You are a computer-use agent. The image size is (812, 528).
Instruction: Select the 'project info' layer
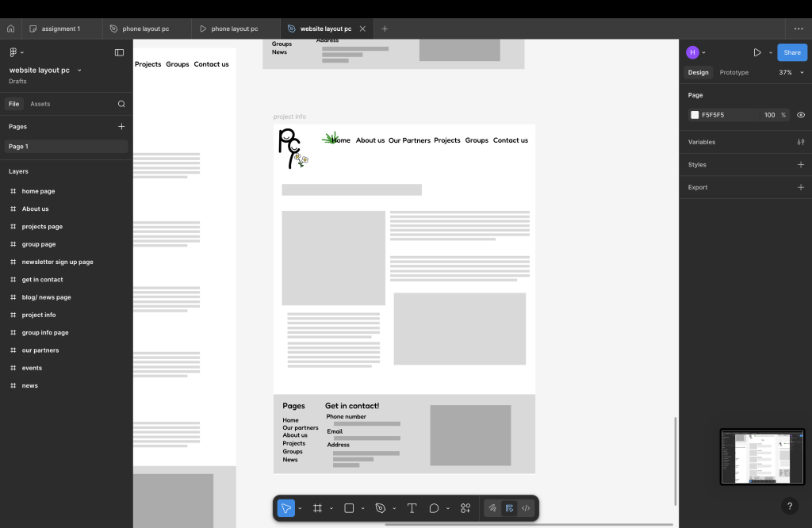[x=39, y=315]
